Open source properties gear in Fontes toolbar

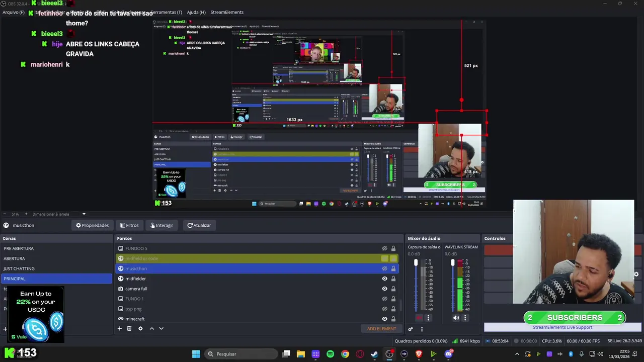click(140, 328)
